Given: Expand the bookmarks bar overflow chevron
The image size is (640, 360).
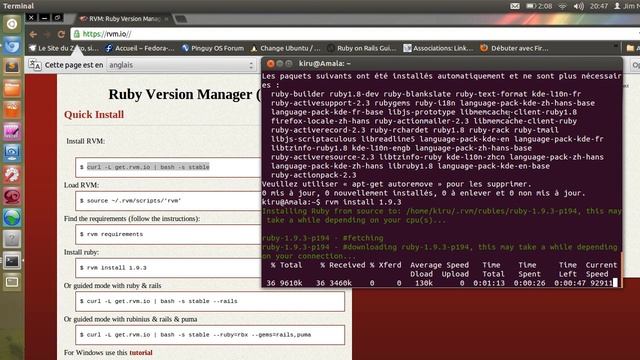Looking at the screenshot, I should click(x=616, y=47).
